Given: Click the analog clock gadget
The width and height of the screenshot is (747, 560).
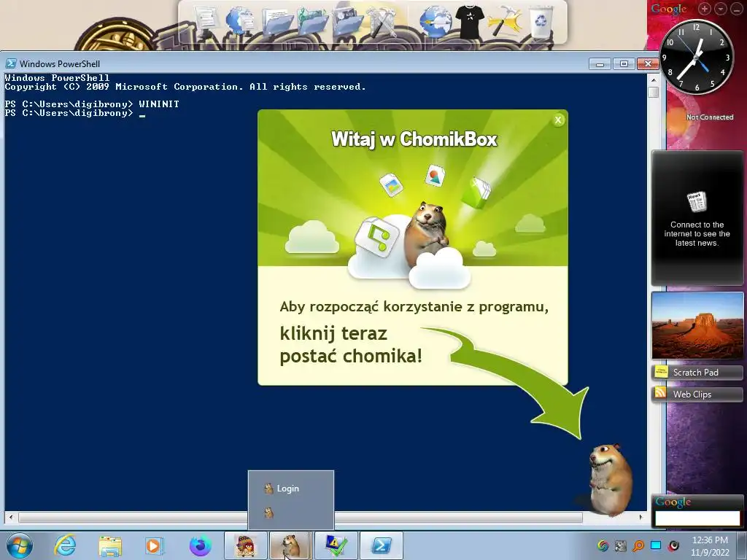Looking at the screenshot, I should point(696,57).
